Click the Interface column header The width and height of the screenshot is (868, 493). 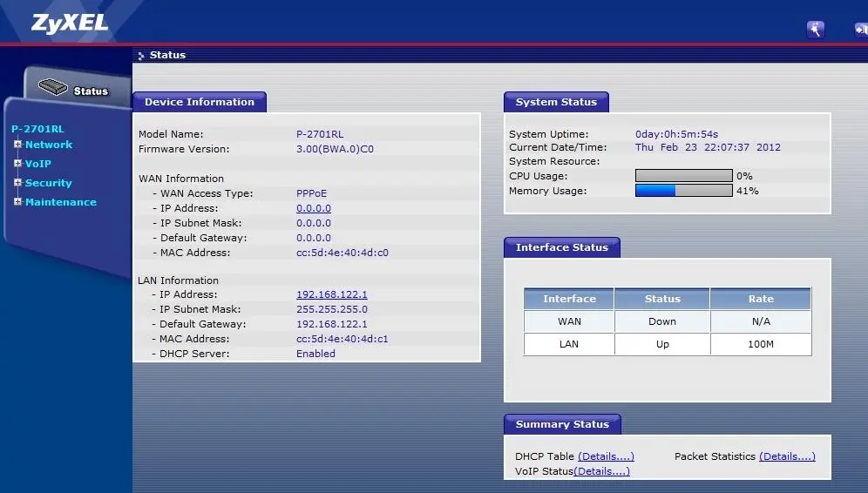[x=569, y=299]
